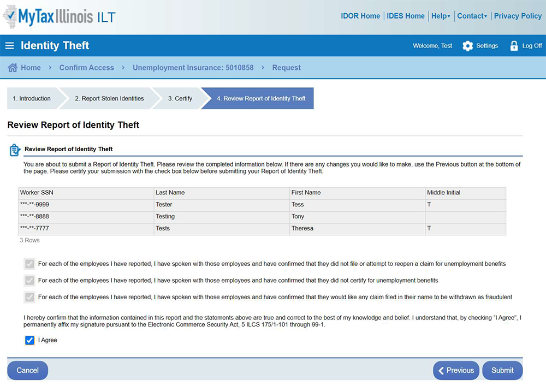Screen dimensions: 546x392
Task: Click the Welcome, Test greeting
Action: tap(432, 46)
